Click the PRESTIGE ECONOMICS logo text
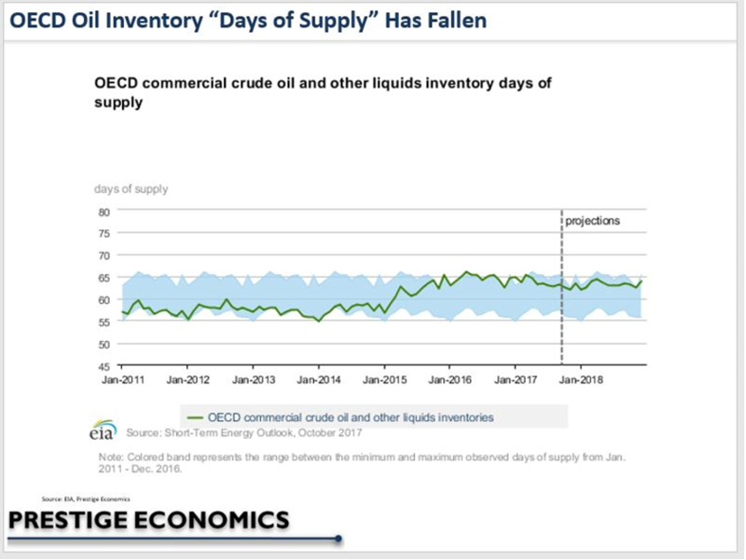Screen dimensions: 746x560 (149, 520)
